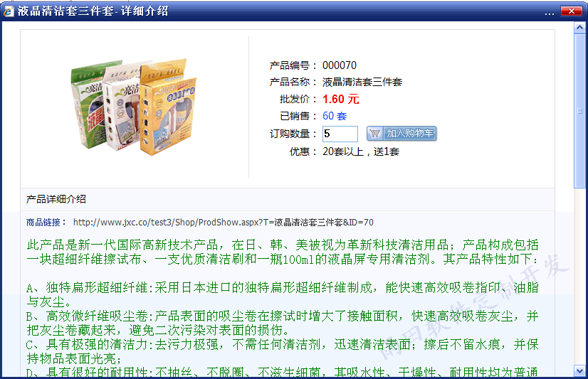
Task: Select the 产品详细介绍 section header
Action: (56, 199)
